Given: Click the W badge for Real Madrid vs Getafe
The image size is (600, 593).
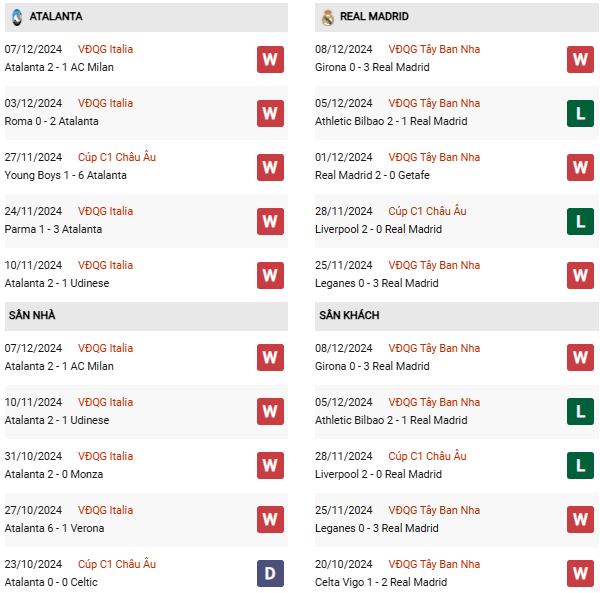Looking at the screenshot, I should pos(580,167).
